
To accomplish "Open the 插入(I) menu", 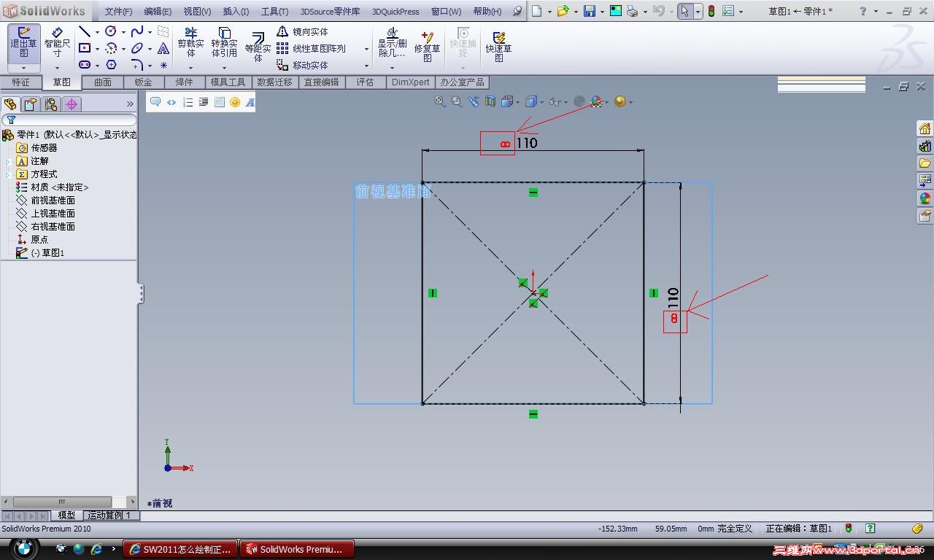I will pos(236,12).
